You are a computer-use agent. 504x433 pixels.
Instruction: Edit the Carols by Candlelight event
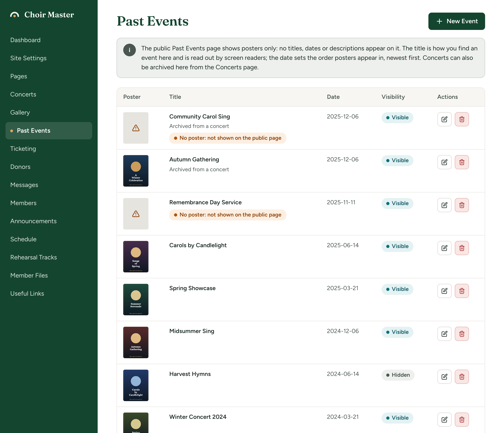[x=444, y=248]
